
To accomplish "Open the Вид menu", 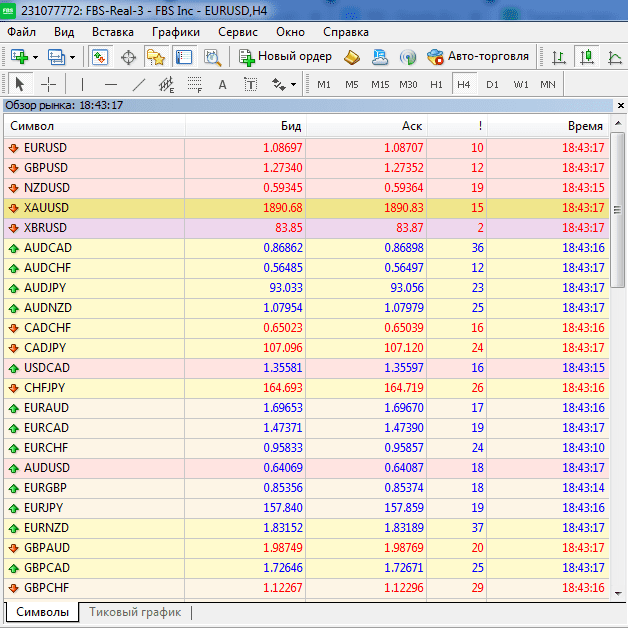I will click(64, 32).
